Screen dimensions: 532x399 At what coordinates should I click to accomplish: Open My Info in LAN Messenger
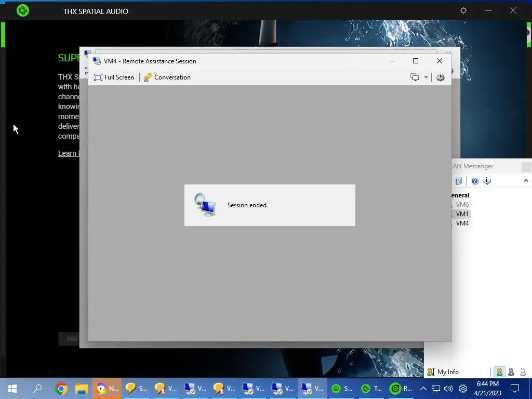(x=443, y=372)
